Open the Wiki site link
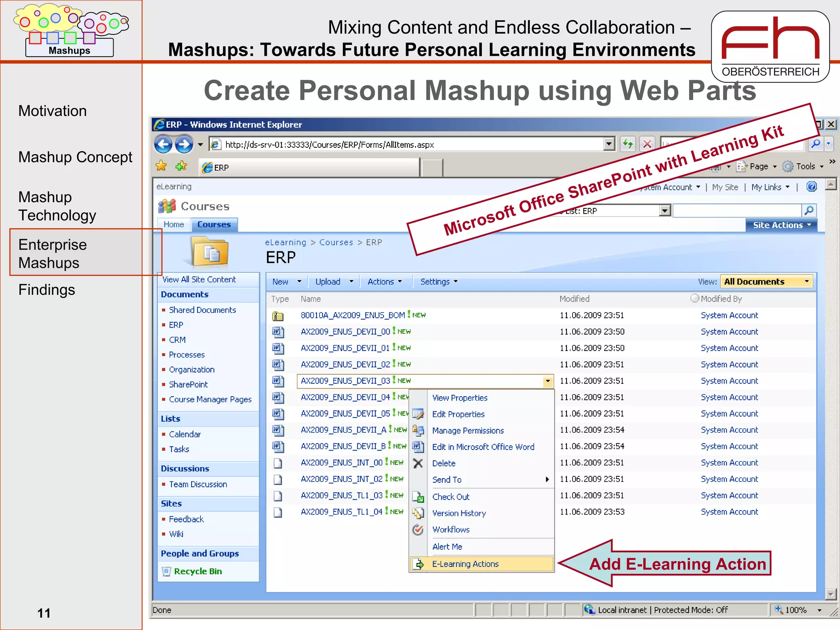Image resolution: width=840 pixels, height=630 pixels. (176, 534)
